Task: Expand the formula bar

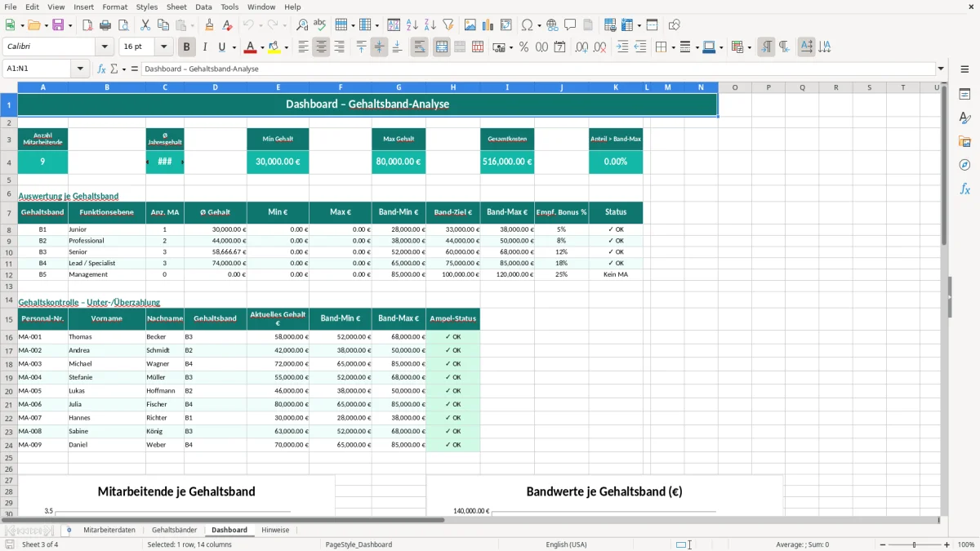Action: coord(941,69)
